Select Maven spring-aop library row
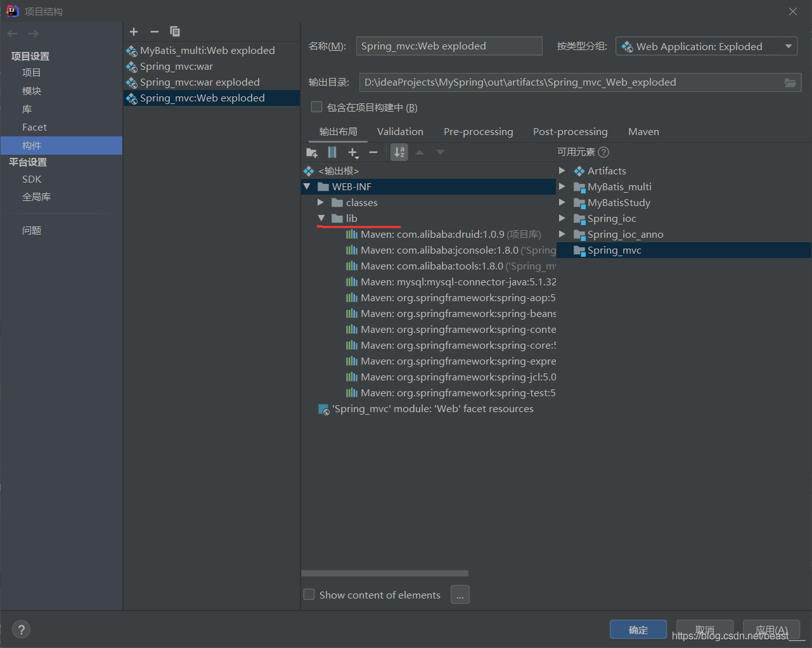Screen dimensions: 812x648 429,298
